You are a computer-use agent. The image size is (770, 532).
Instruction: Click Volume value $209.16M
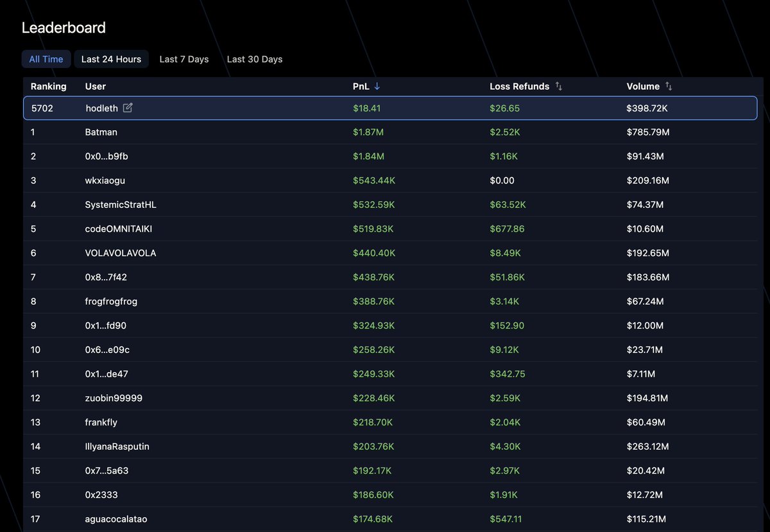(x=648, y=181)
